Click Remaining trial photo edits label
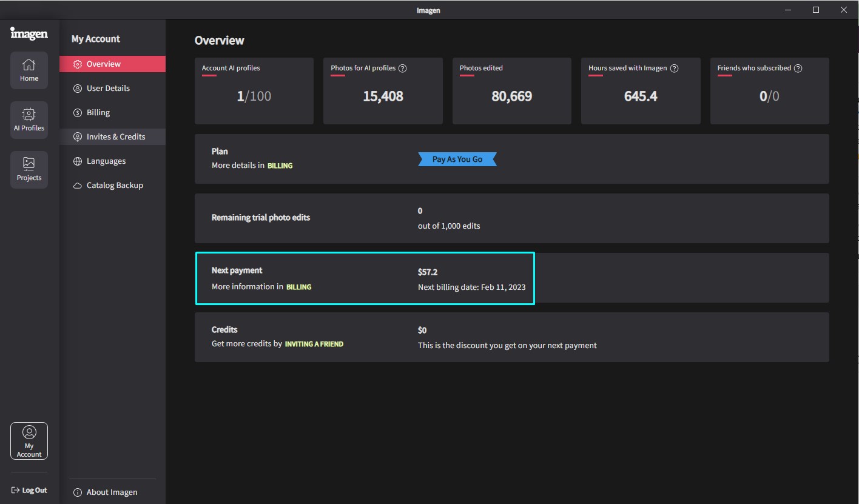 pos(261,217)
